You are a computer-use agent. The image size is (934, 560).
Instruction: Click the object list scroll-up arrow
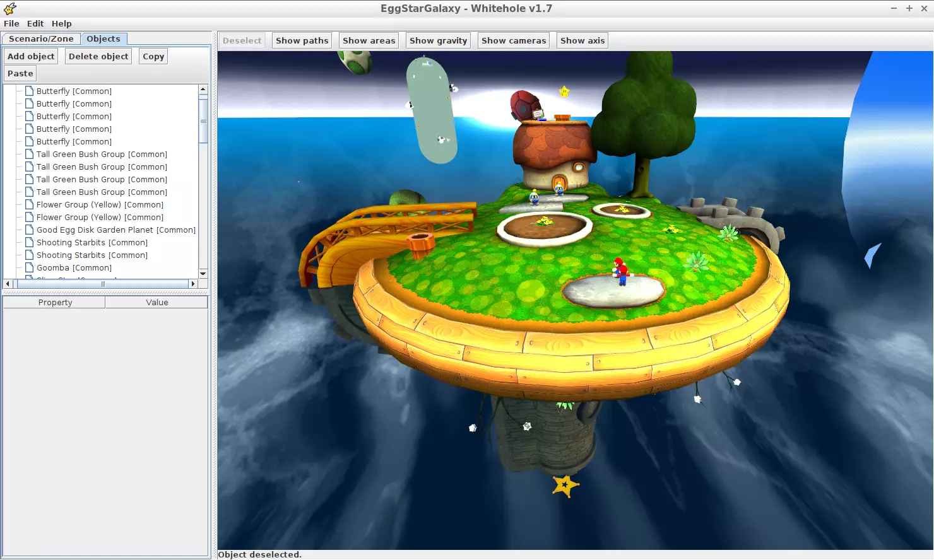(203, 90)
